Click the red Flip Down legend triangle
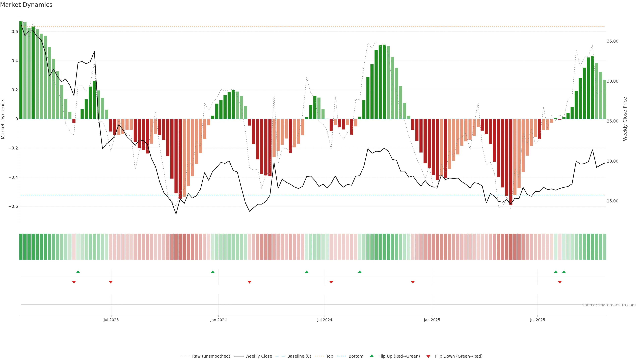 (x=428, y=356)
